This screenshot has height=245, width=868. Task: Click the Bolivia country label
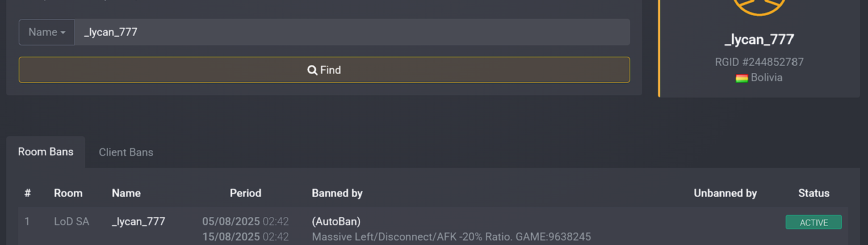pyautogui.click(x=766, y=78)
